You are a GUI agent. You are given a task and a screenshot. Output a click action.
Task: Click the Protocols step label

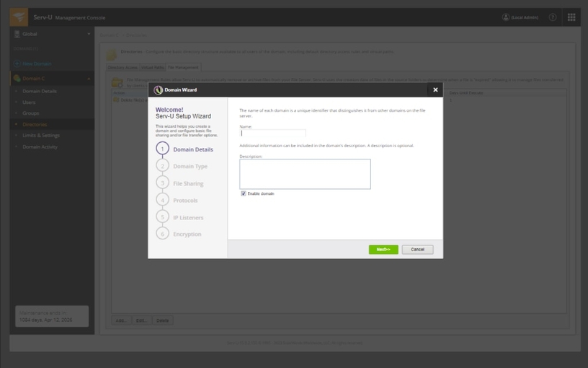(185, 201)
